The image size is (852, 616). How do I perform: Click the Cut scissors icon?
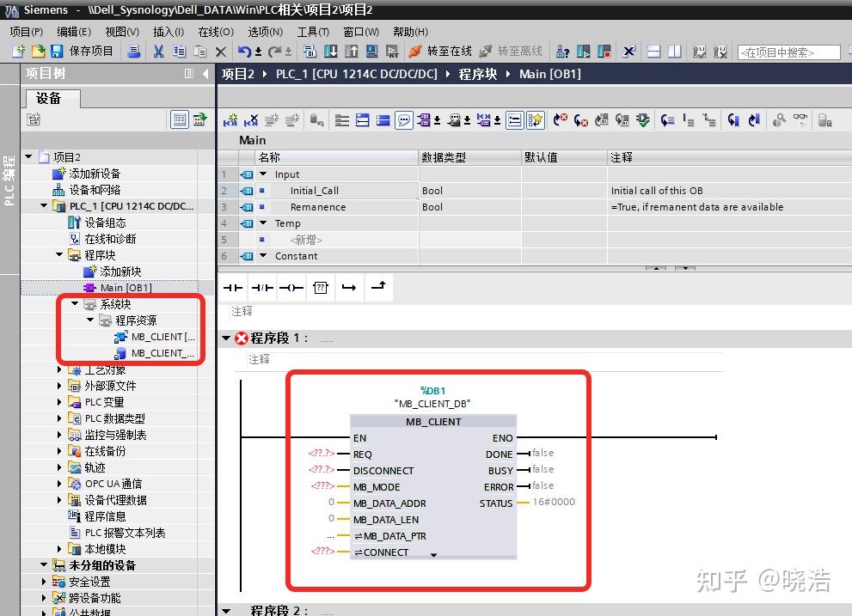coord(158,51)
